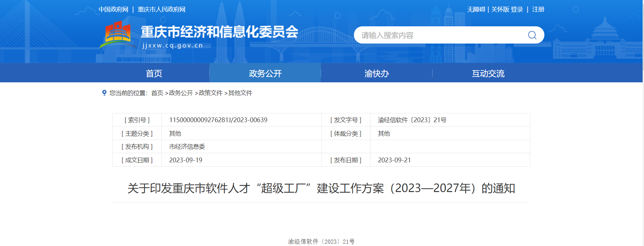This screenshot has height=246, width=644.
Task: Select 政务公开 in the main navigation bar
Action: 265,73
